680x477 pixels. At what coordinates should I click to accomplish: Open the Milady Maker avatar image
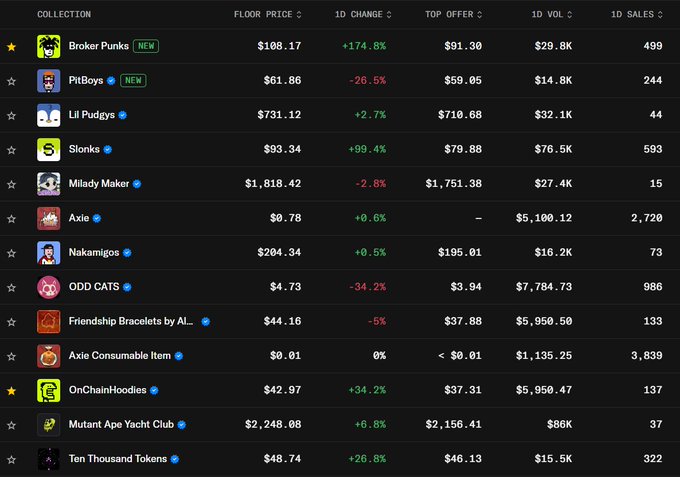pos(49,184)
